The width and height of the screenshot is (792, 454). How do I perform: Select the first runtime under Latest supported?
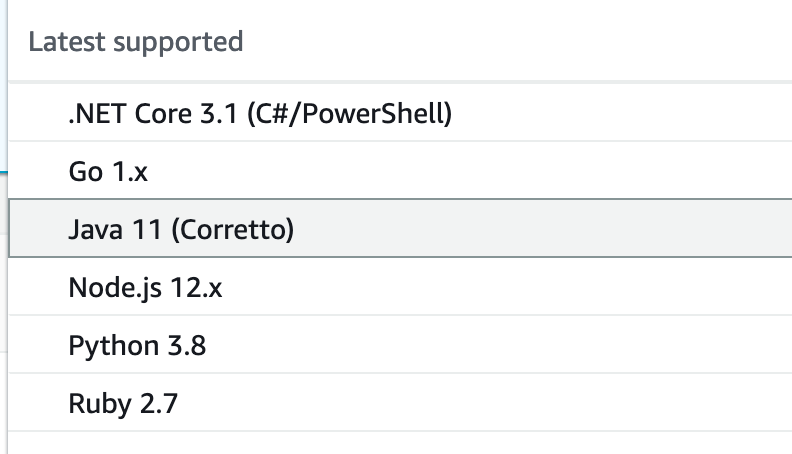point(260,114)
